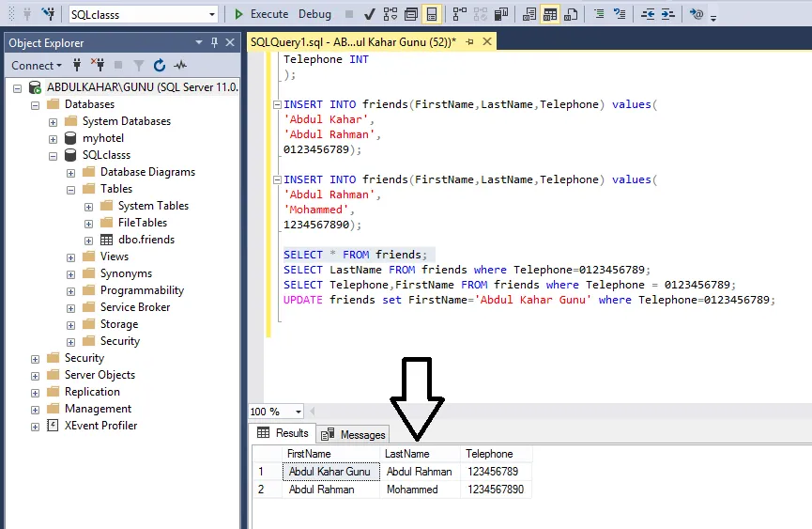This screenshot has height=529, width=812.
Task: Select the Synonyms folder
Action: (127, 273)
